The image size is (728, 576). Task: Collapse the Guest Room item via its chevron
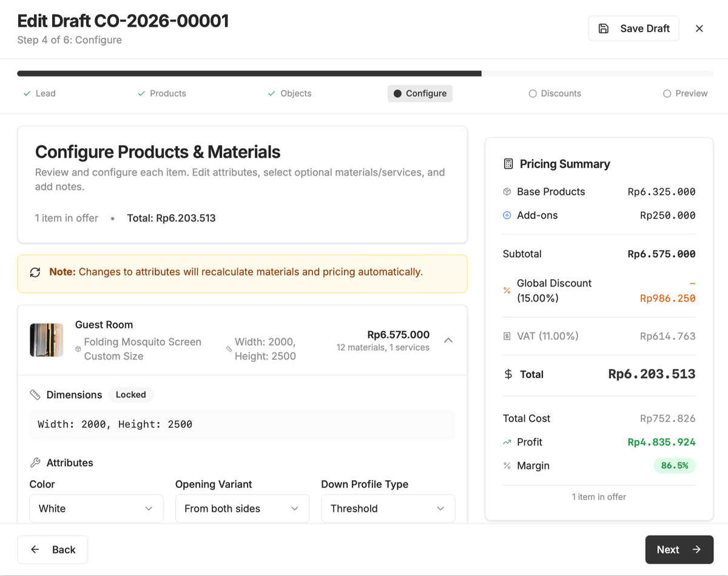point(448,341)
